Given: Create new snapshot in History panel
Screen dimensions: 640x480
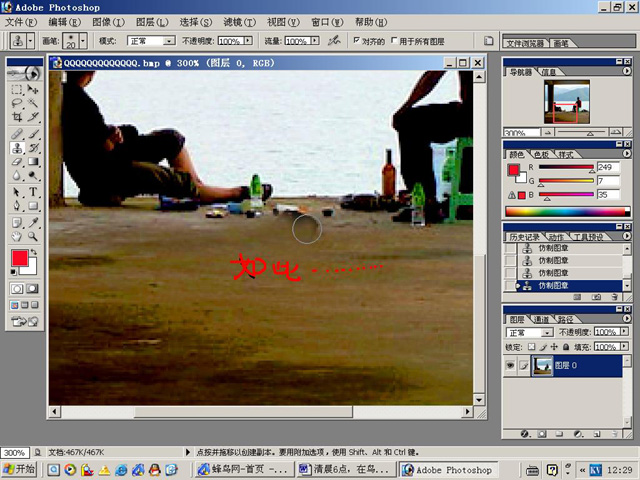Looking at the screenshot, I should pos(596,297).
